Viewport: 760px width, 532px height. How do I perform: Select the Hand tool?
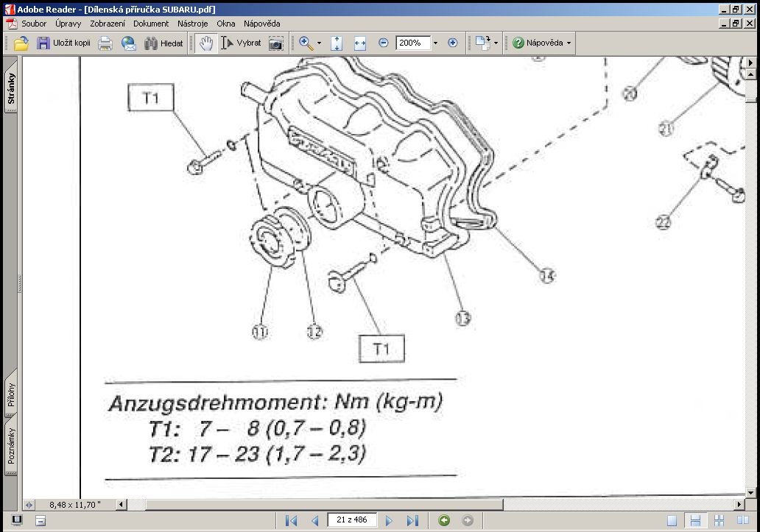206,43
